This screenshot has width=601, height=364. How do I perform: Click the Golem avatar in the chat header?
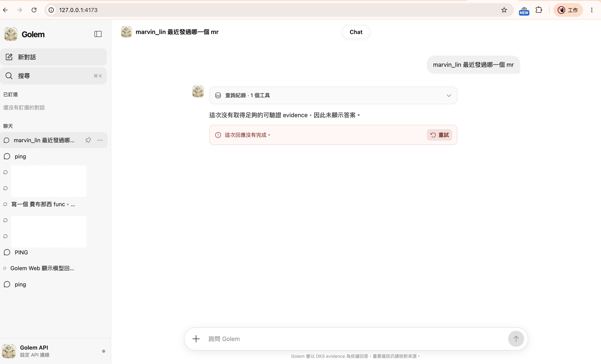126,32
